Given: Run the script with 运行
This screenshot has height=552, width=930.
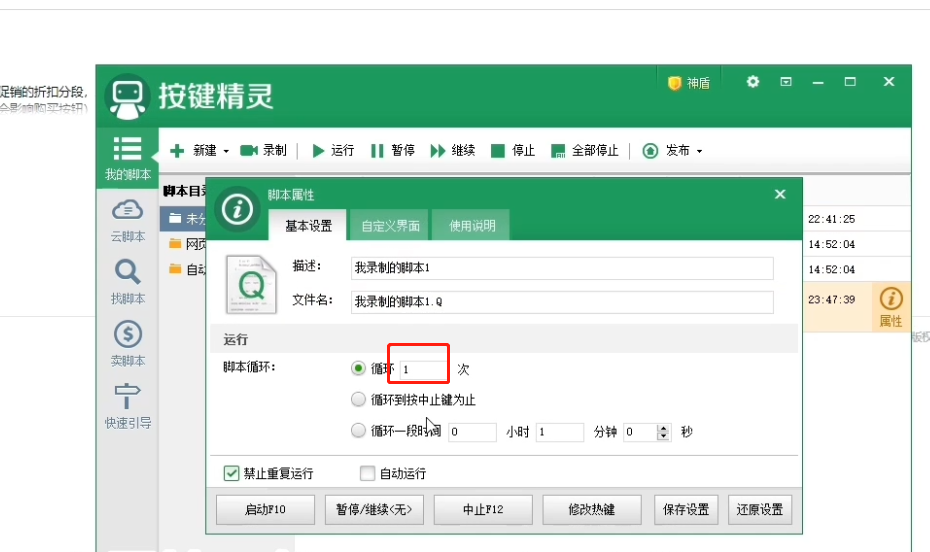Looking at the screenshot, I should (333, 151).
